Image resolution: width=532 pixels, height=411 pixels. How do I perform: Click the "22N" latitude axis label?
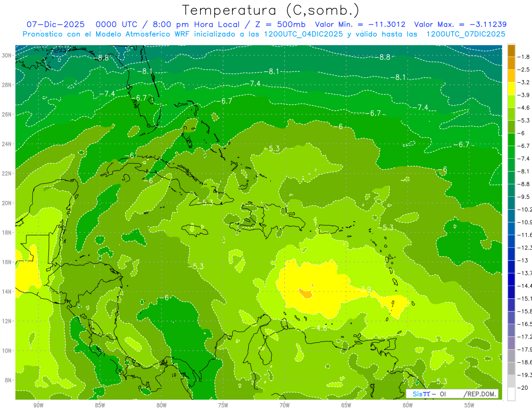pos(6,173)
